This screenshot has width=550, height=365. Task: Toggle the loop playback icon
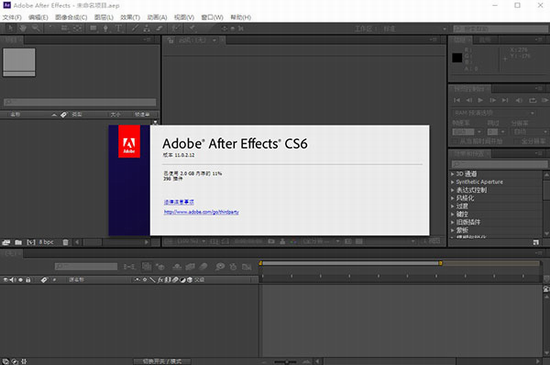532,100
